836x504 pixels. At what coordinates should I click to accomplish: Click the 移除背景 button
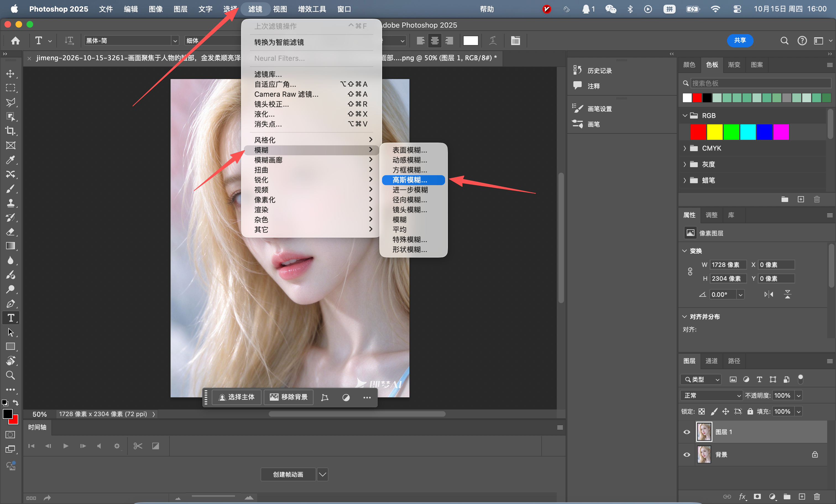point(288,397)
